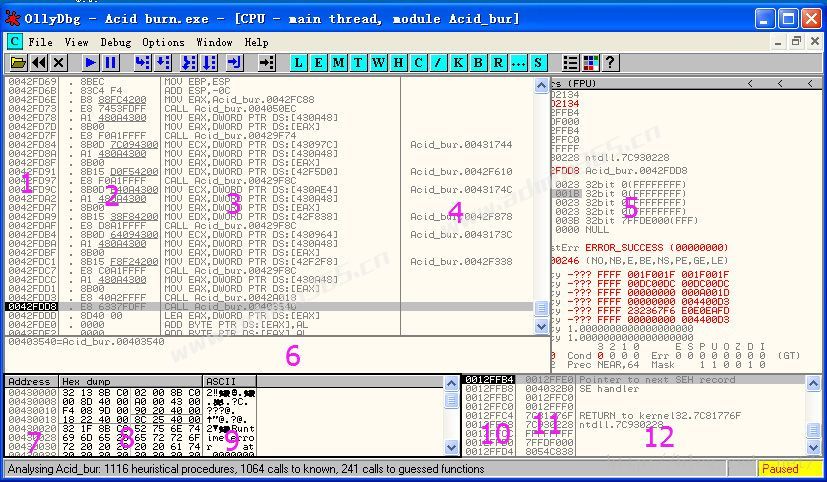Image resolution: width=827 pixels, height=482 pixels.
Task: Click the Close program X toolbar icon
Action: point(59,63)
